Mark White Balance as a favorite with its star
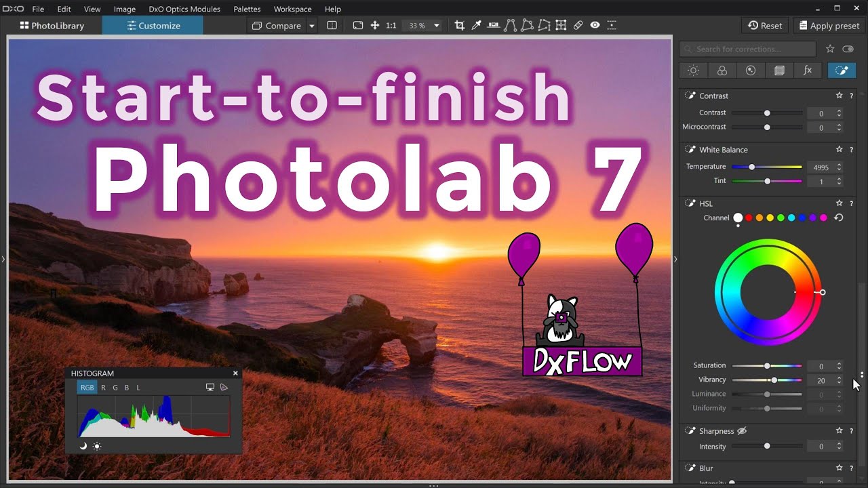 [x=839, y=149]
